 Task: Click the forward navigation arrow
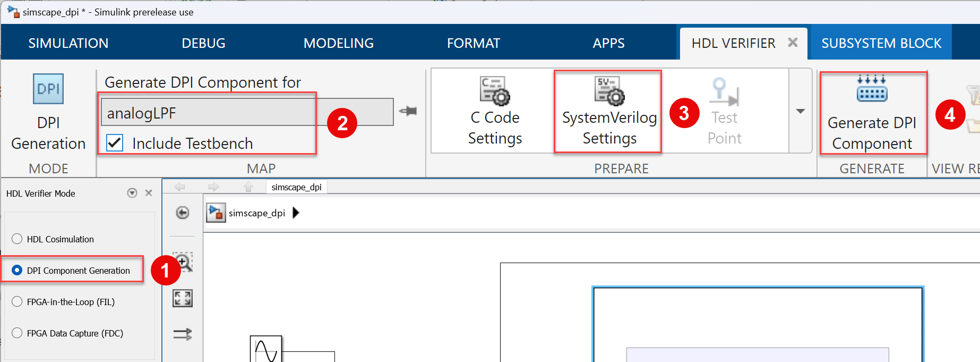pyautogui.click(x=213, y=187)
